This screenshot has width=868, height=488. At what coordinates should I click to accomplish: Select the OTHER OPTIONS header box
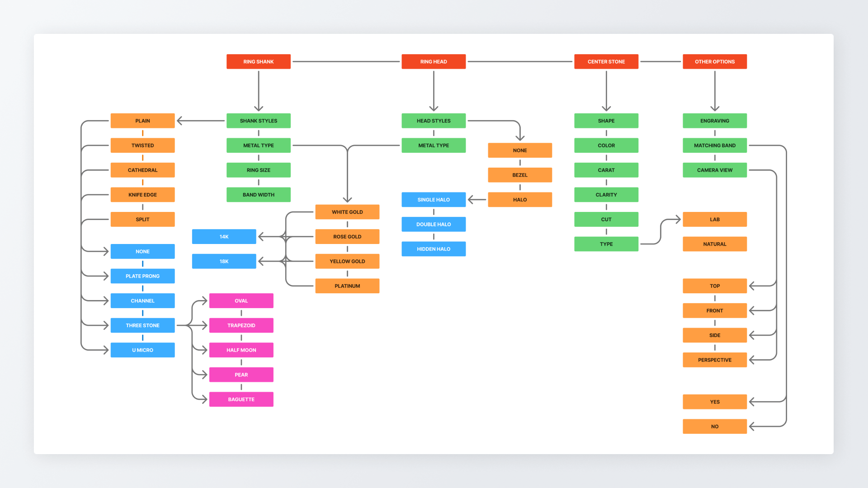pyautogui.click(x=714, y=61)
